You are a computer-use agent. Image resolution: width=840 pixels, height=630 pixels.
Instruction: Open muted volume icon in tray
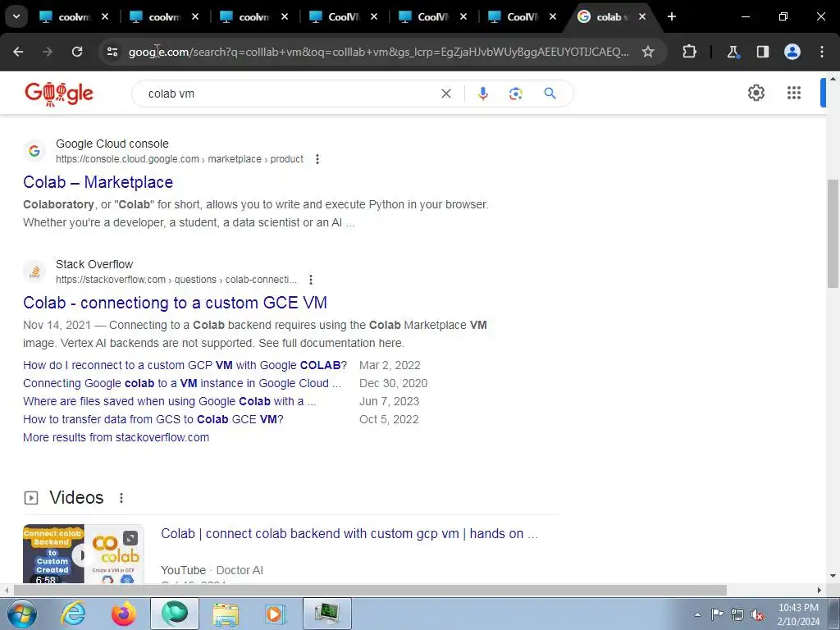(x=757, y=614)
